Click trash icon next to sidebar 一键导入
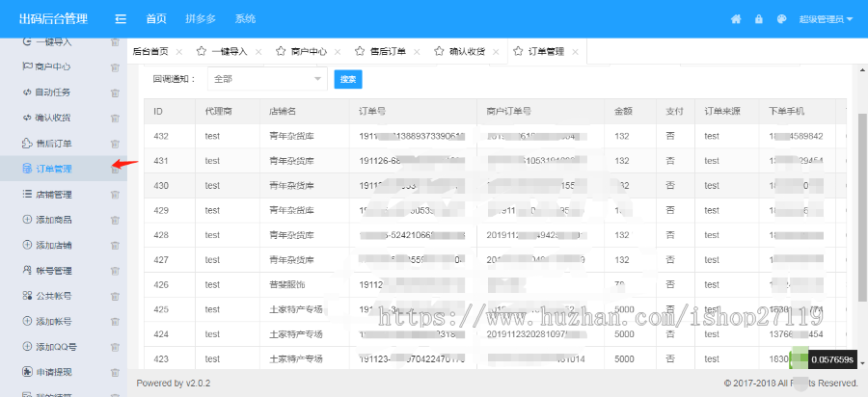The width and height of the screenshot is (868, 397). pyautogui.click(x=115, y=42)
